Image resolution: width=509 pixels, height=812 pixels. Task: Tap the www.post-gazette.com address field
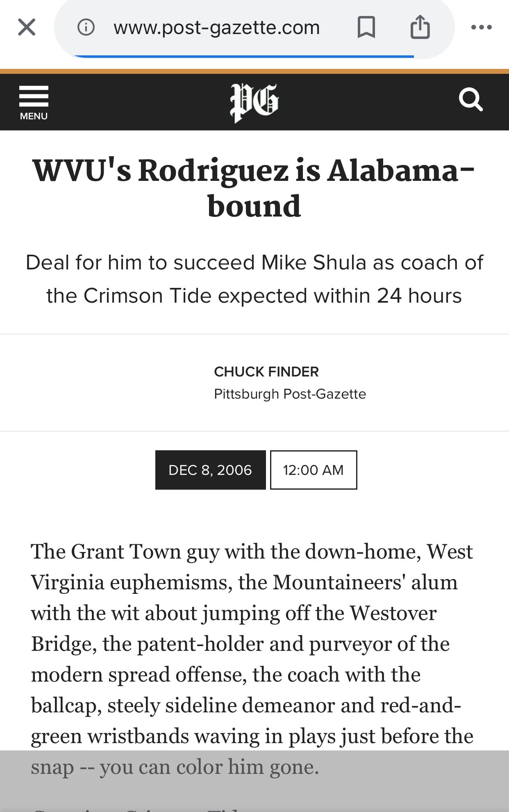tap(216, 27)
